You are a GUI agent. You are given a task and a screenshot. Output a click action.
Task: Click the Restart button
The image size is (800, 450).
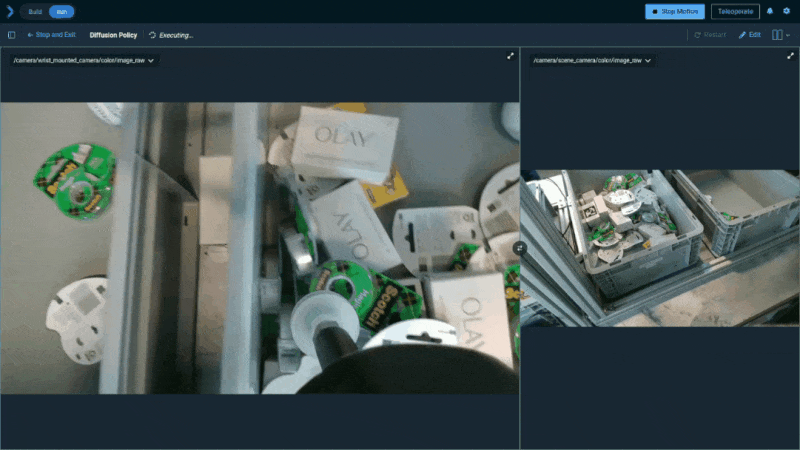(710, 35)
